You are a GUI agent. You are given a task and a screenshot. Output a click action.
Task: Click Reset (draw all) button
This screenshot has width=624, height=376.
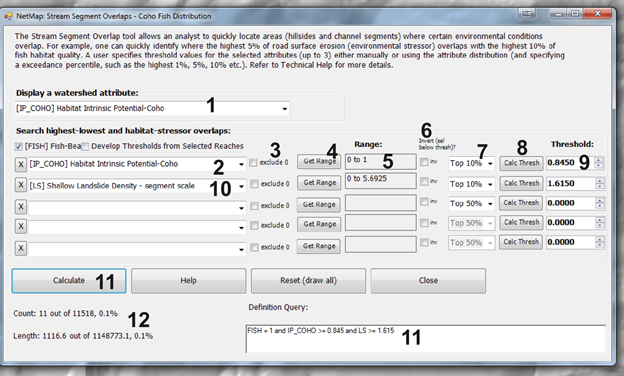308,281
